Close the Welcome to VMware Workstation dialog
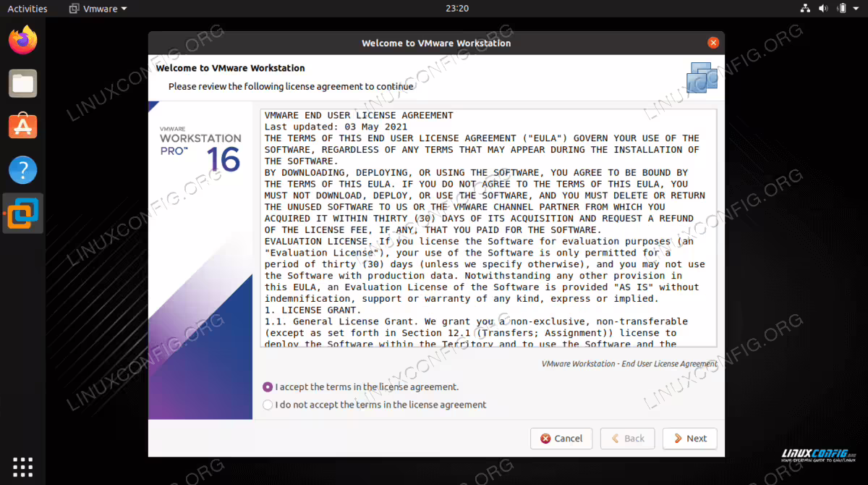 click(713, 43)
